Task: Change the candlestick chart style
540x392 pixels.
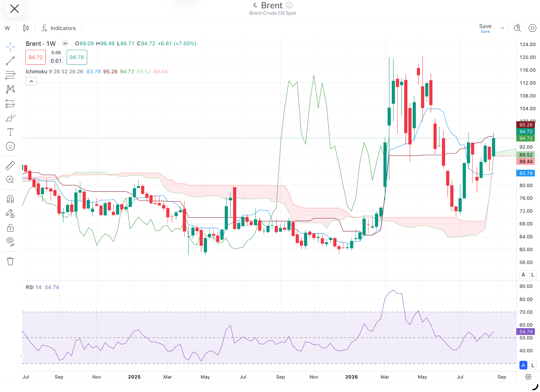Action: [26, 28]
